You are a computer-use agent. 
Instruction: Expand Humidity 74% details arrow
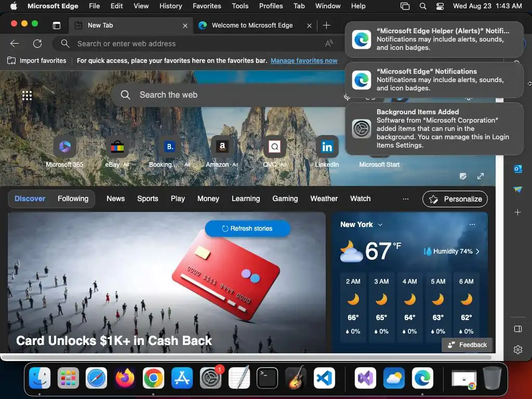478,251
